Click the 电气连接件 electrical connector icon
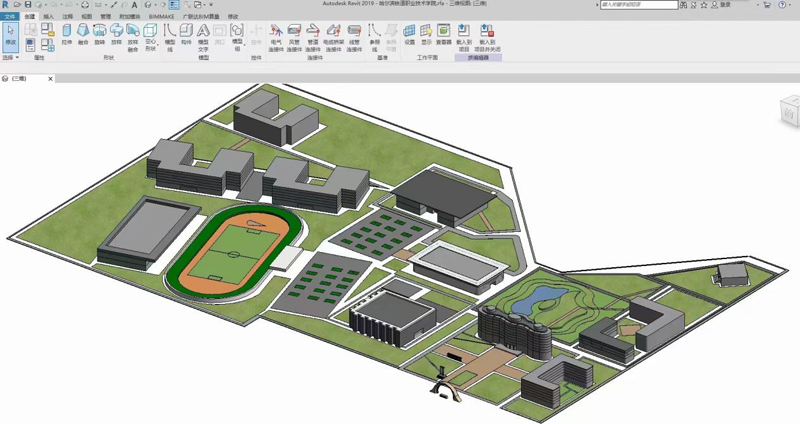 click(275, 37)
